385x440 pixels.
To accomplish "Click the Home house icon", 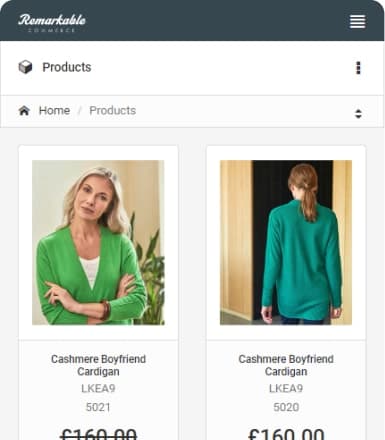I will [x=24, y=110].
